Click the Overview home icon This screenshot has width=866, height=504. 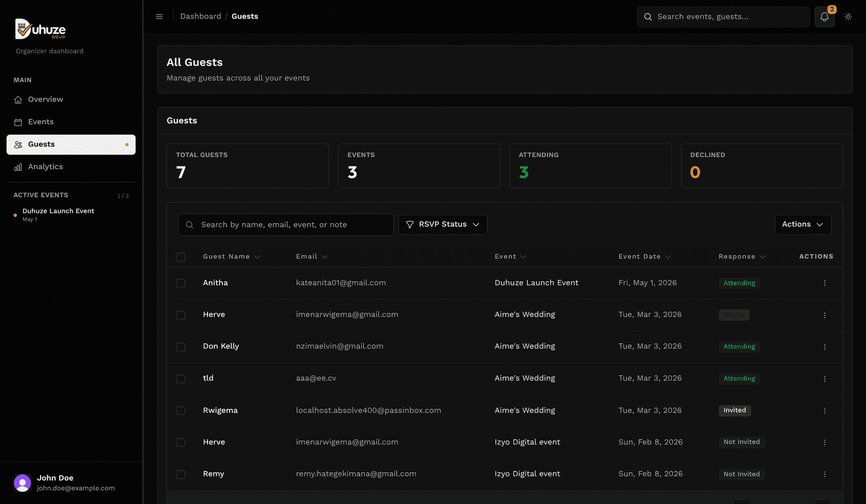tap(18, 100)
